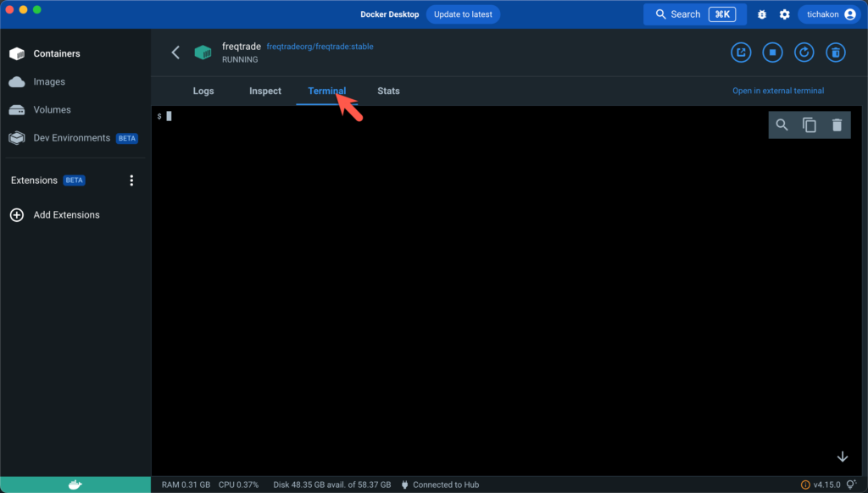868x493 pixels.
Task: Click the RAM 0.31 GB status entry
Action: click(186, 485)
